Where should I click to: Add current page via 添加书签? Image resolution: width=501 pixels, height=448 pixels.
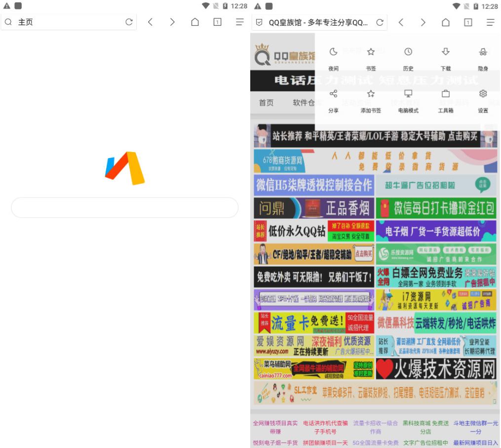(x=371, y=98)
